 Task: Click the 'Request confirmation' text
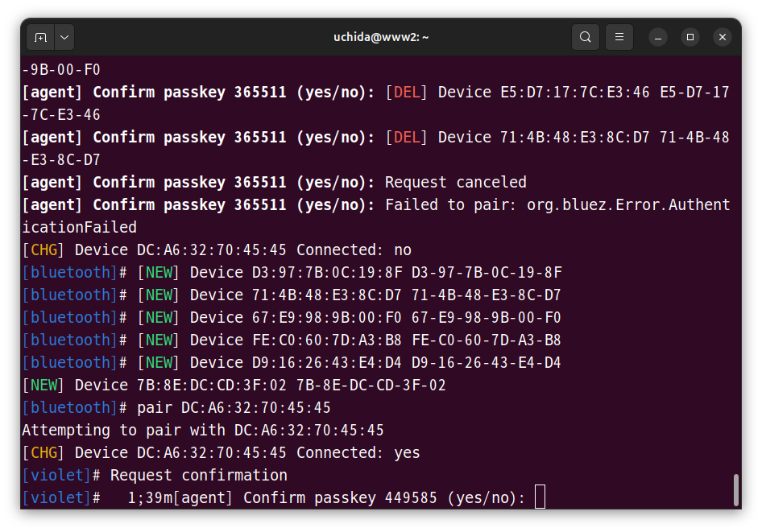pos(199,475)
